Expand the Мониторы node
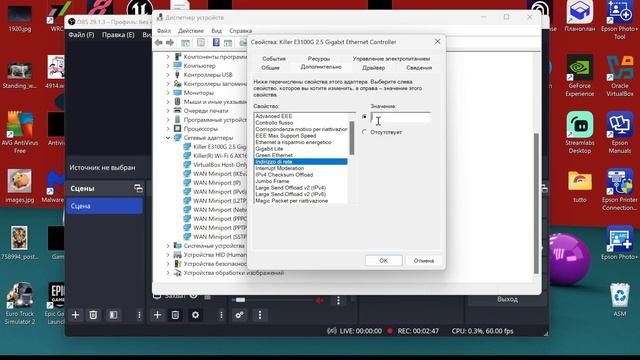Viewport: 640px width, 360px height. (168, 93)
